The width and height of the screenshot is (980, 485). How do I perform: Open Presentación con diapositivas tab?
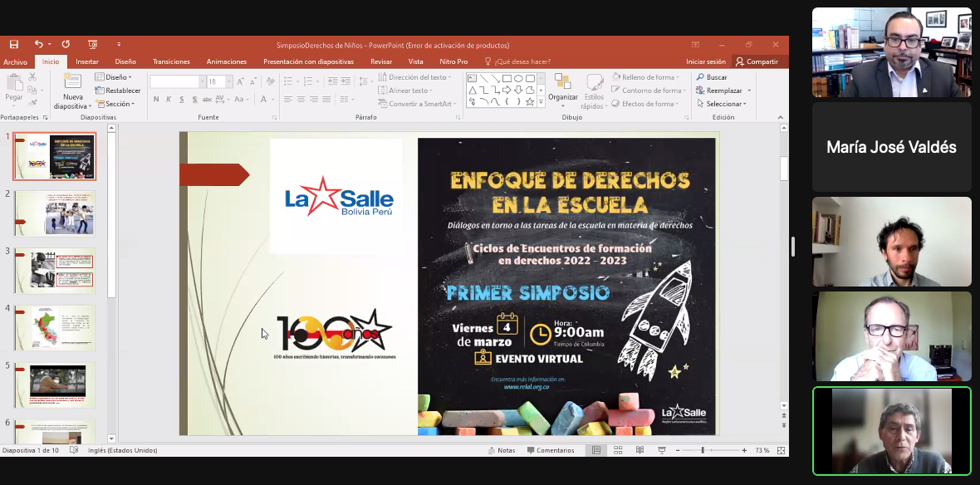click(308, 62)
